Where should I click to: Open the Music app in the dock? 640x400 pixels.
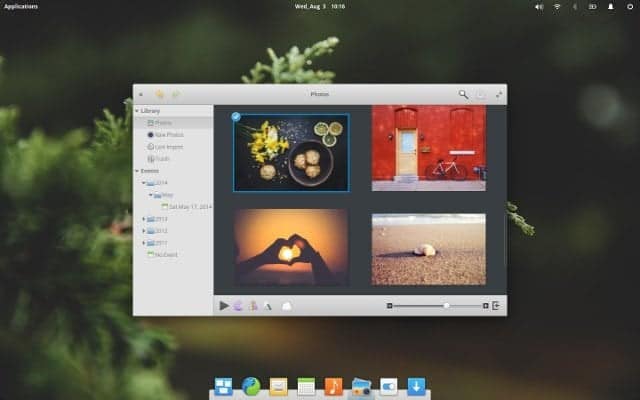[333, 387]
